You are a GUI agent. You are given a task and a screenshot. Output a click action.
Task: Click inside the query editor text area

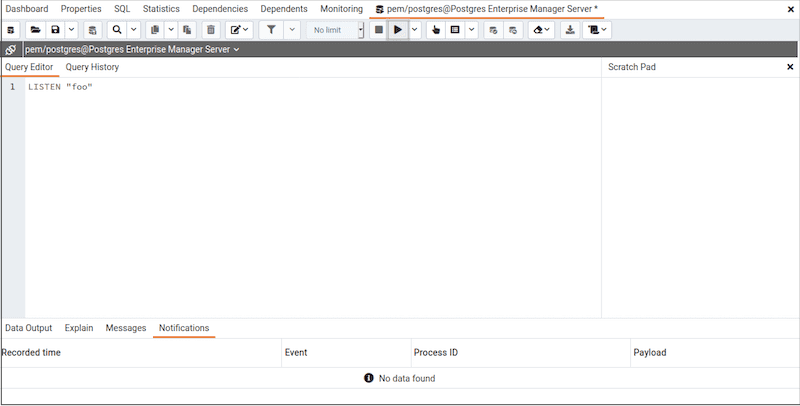[300, 200]
